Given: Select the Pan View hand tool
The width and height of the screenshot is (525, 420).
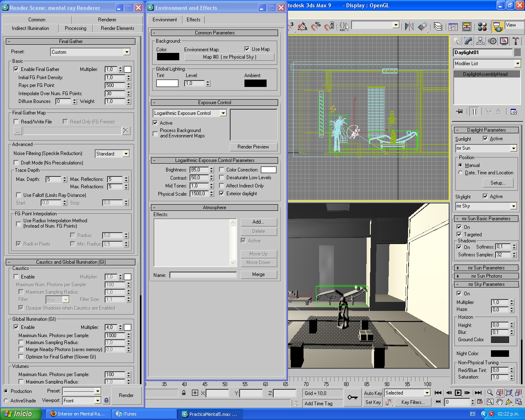Looking at the screenshot, I should (x=499, y=402).
